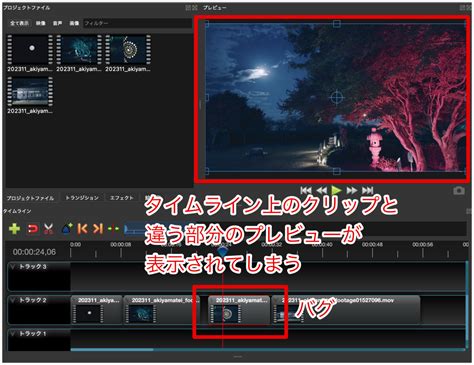474x365 pixels.
Task: Filter project files by 映像
Action: [41, 23]
